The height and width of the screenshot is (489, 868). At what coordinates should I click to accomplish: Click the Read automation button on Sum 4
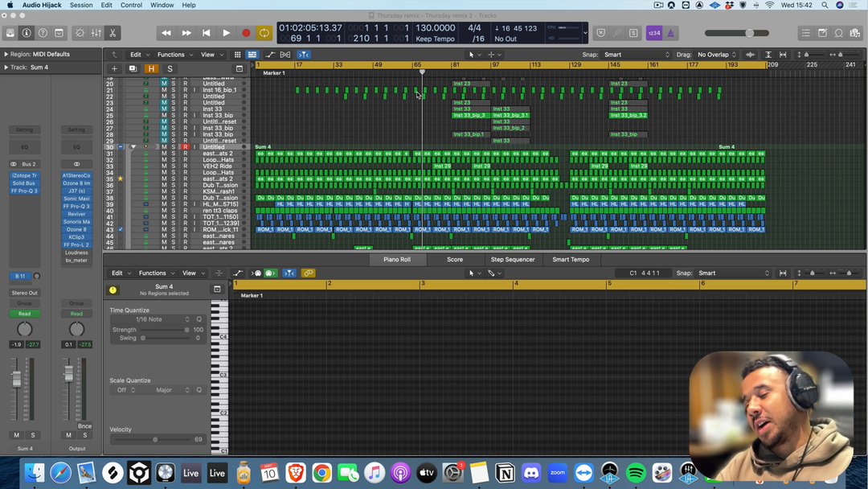pos(25,314)
